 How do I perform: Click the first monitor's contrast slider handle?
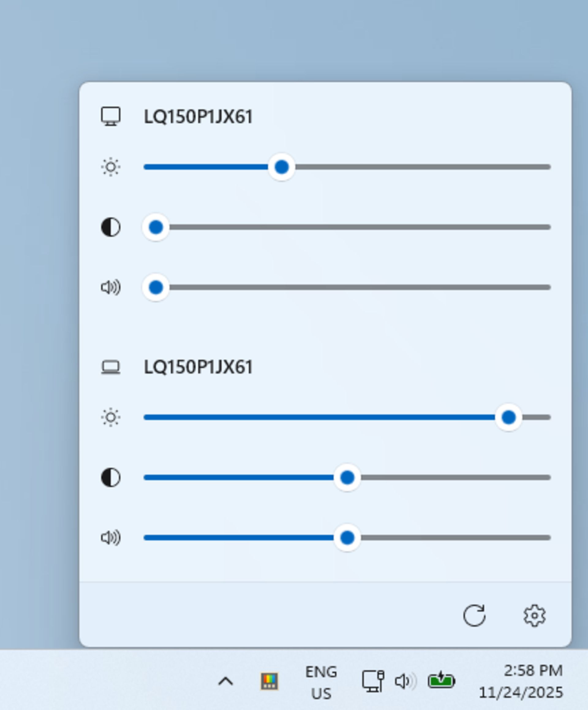156,227
